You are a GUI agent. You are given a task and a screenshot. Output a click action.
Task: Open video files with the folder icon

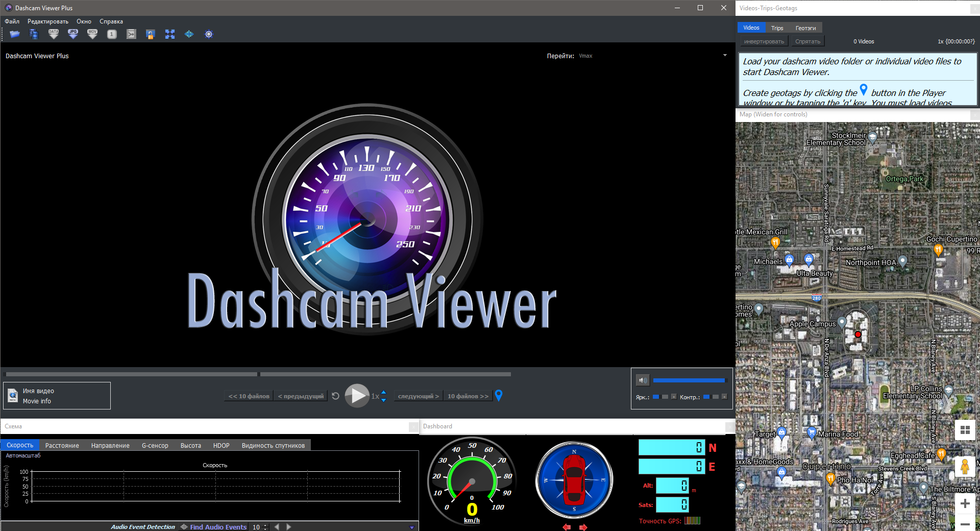pyautogui.click(x=15, y=34)
